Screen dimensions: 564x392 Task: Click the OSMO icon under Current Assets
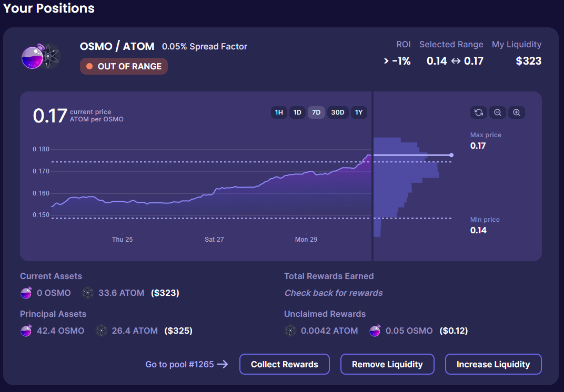coord(26,293)
